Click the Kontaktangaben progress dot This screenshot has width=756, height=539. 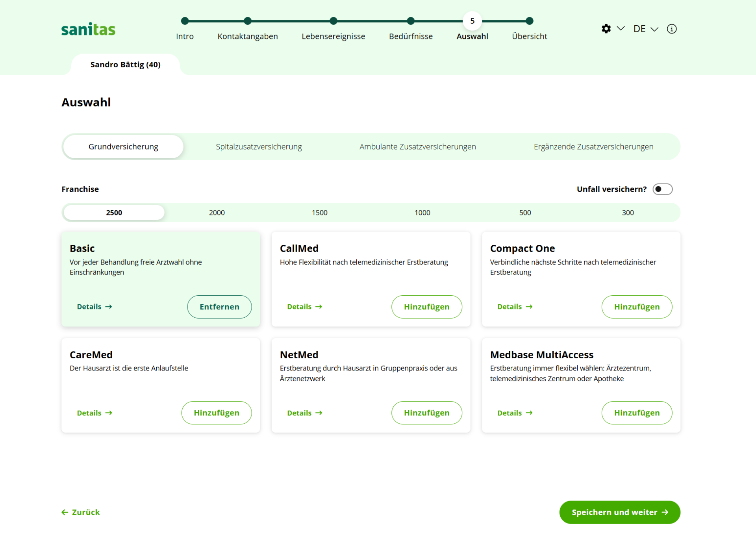[x=248, y=21]
